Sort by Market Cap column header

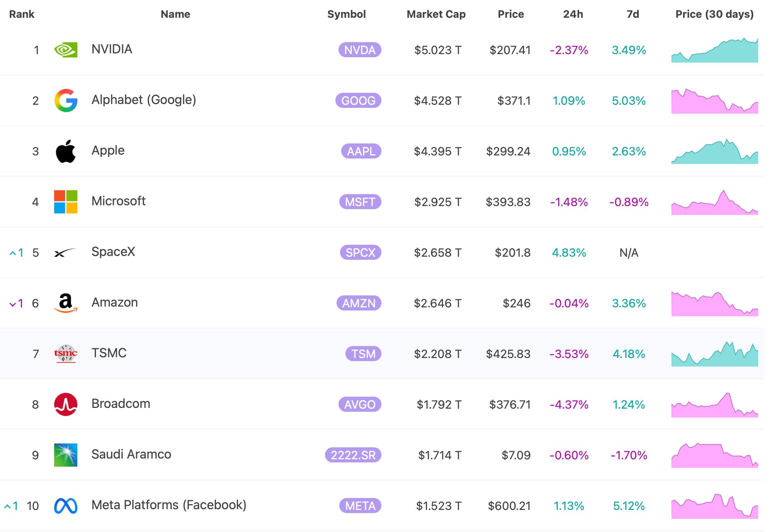436,14
